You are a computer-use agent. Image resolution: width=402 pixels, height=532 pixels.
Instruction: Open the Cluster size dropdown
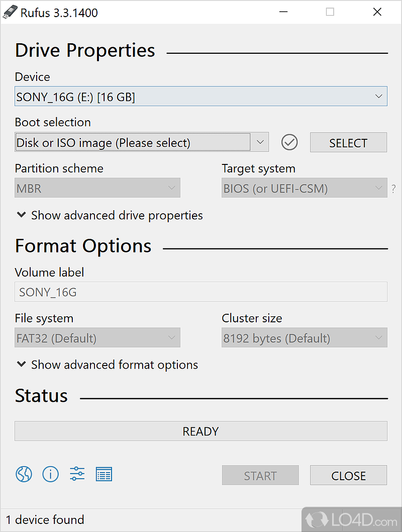click(304, 338)
